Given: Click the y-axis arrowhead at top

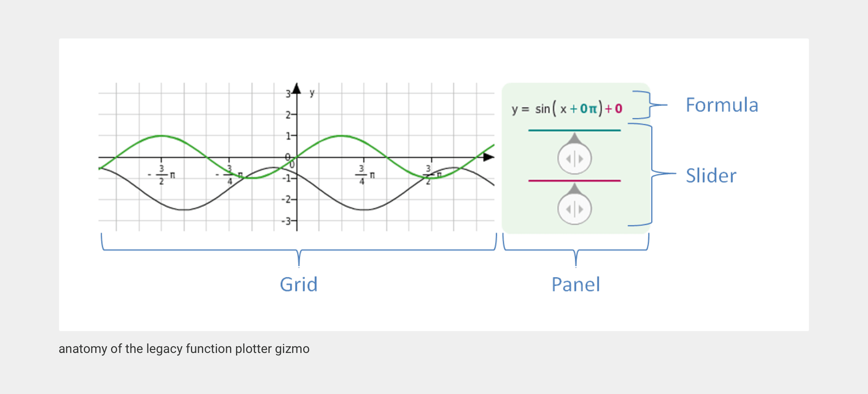Looking at the screenshot, I should point(297,88).
